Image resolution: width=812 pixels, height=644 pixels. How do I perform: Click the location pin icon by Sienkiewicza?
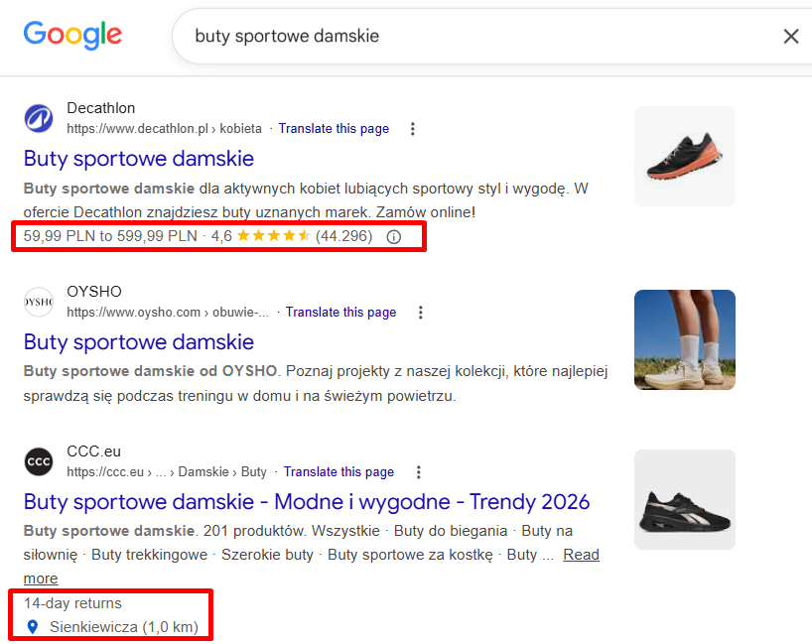33,627
